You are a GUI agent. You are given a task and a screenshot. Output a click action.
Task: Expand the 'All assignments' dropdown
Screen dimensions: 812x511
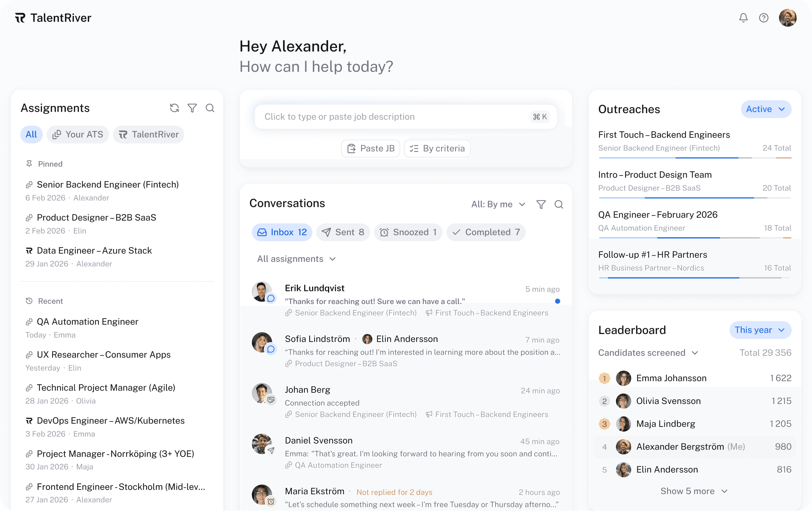296,259
